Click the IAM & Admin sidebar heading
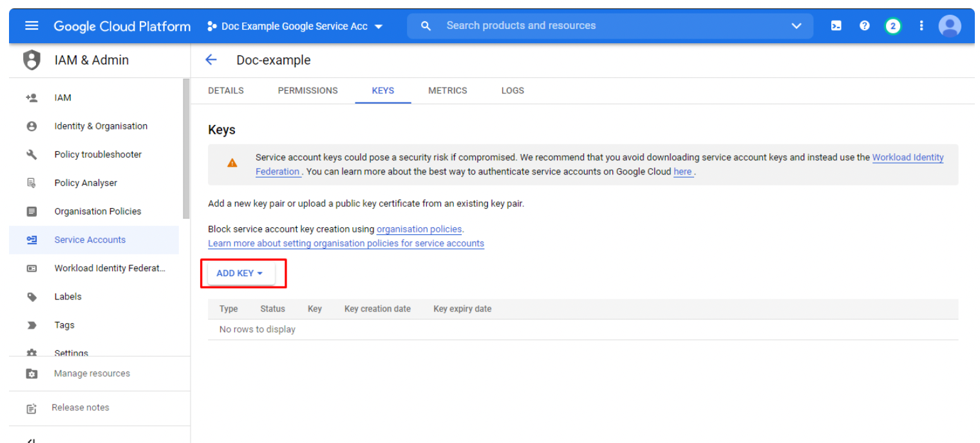The height and width of the screenshot is (443, 980). [x=91, y=60]
